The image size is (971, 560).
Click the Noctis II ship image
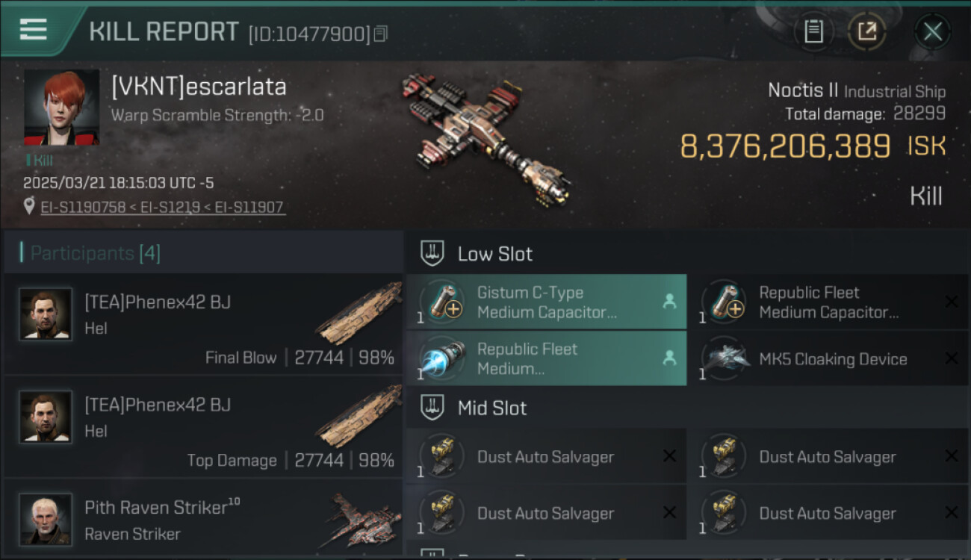tap(485, 138)
